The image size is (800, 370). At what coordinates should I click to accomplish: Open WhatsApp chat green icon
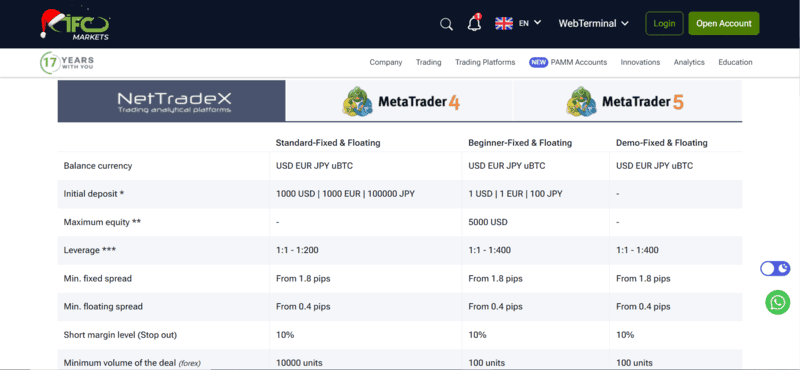(x=778, y=303)
